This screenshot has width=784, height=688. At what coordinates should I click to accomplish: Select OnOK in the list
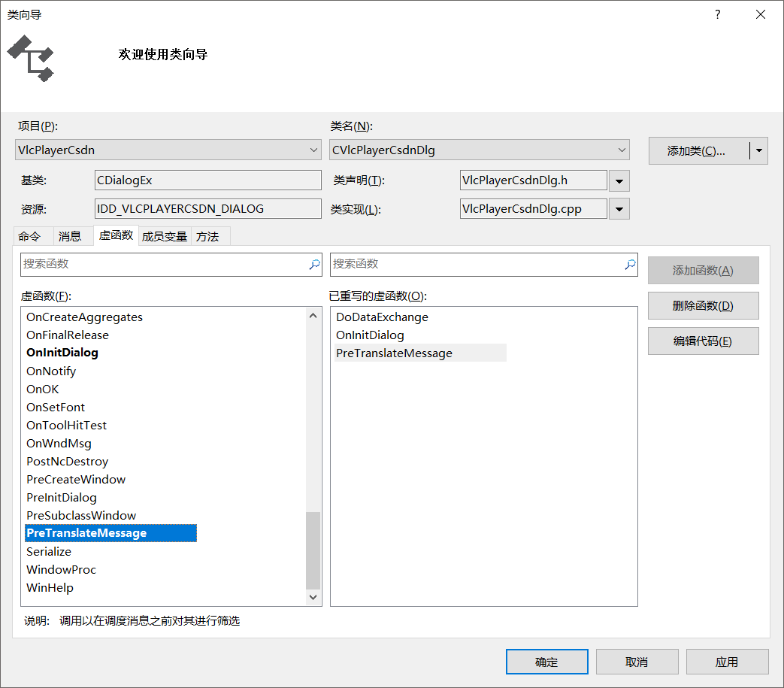43,389
